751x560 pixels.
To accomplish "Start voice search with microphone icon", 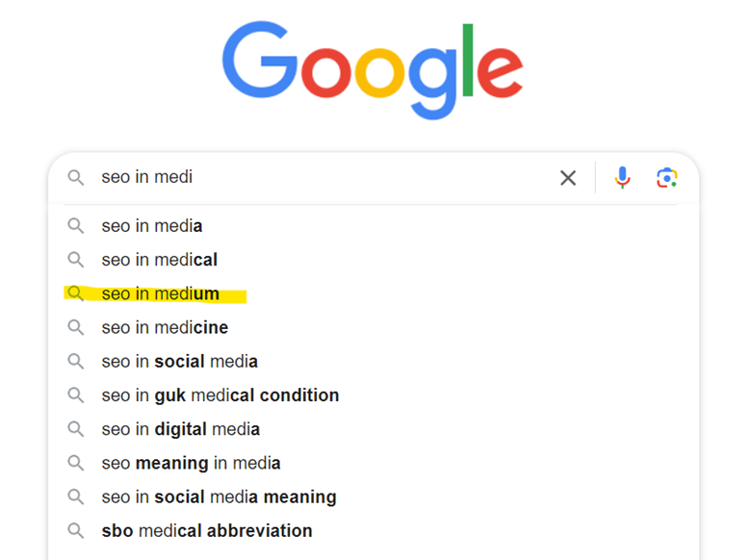I will click(623, 178).
